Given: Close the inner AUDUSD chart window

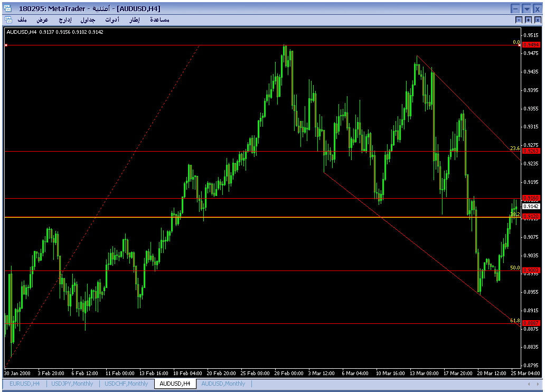Looking at the screenshot, I should (537, 20).
